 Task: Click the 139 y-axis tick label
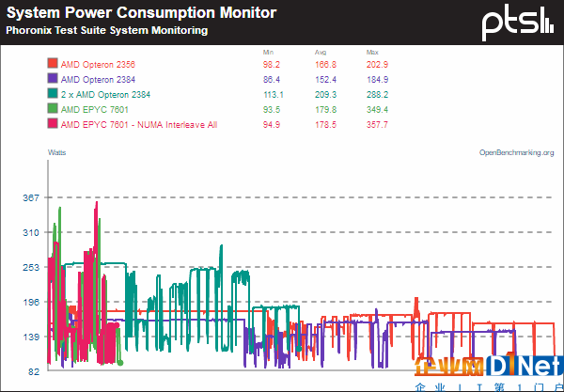point(31,337)
